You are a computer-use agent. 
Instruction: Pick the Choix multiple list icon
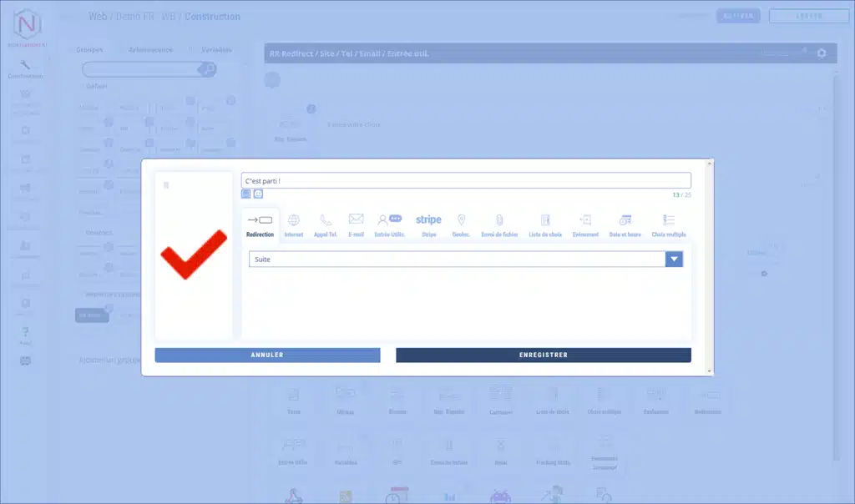click(669, 220)
